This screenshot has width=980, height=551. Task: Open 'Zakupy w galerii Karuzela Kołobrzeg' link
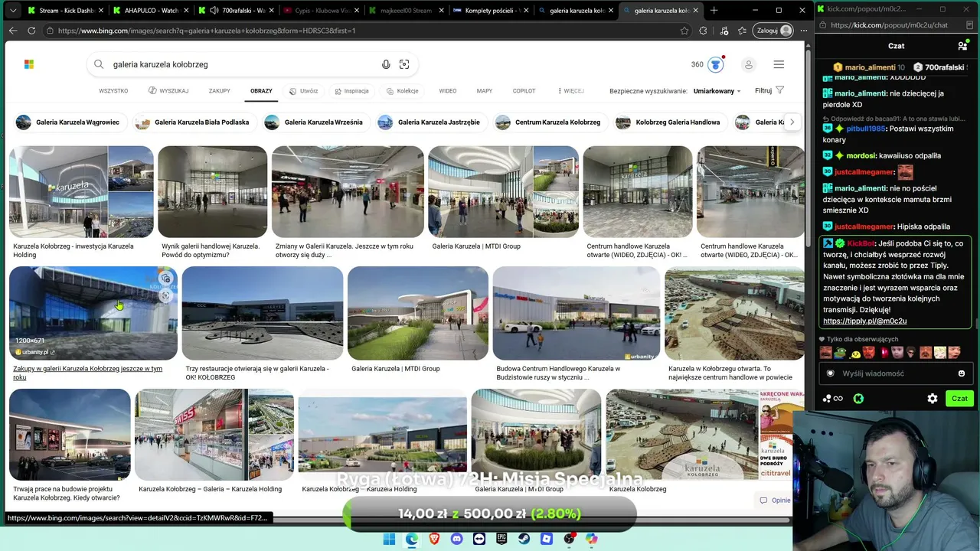click(x=87, y=373)
